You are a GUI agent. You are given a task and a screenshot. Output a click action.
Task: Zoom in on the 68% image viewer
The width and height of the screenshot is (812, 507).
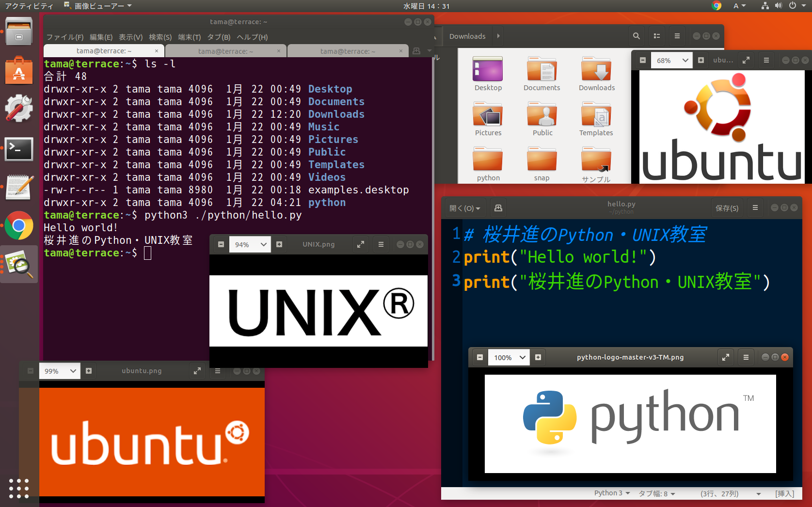(x=701, y=60)
